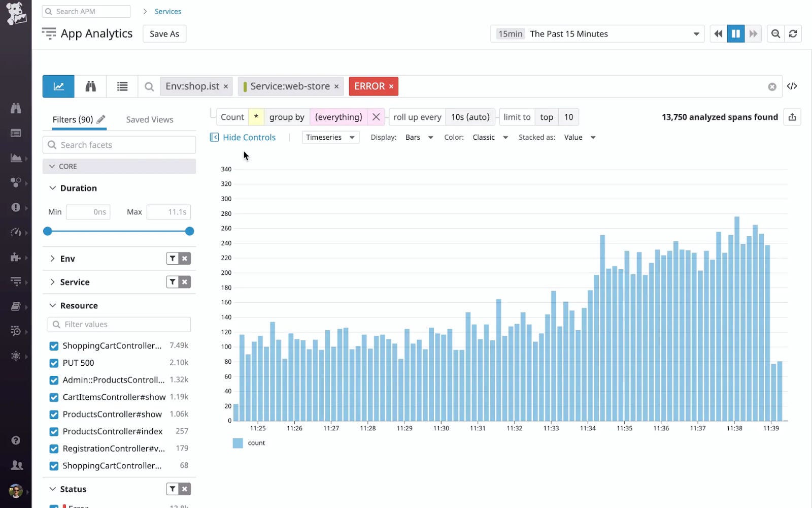Click the export icon next to analyzed spans count
The width and height of the screenshot is (812, 508).
click(x=792, y=117)
